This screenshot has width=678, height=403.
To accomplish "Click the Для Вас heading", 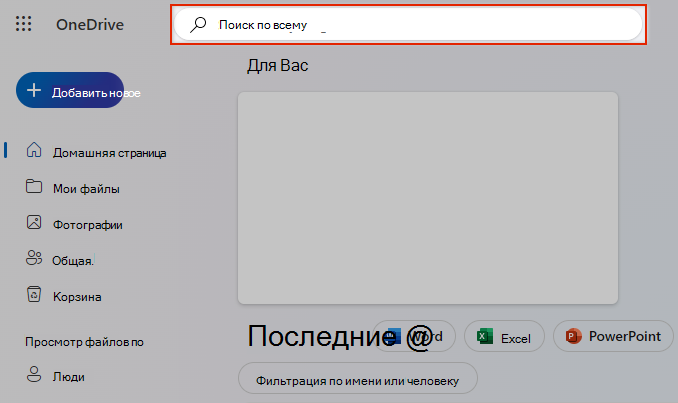I will click(278, 65).
